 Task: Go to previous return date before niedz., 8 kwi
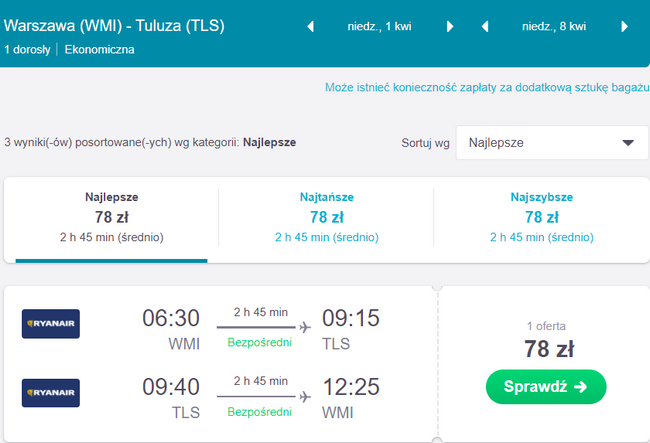[x=485, y=27]
